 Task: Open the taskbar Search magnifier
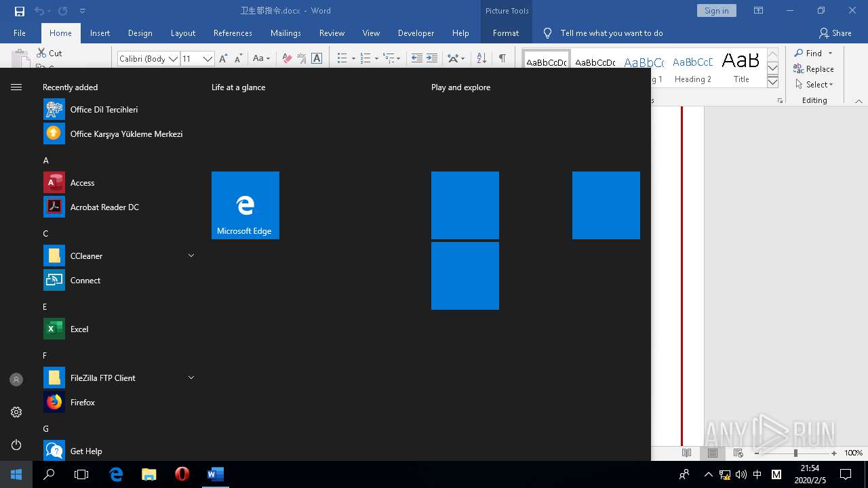coord(49,474)
